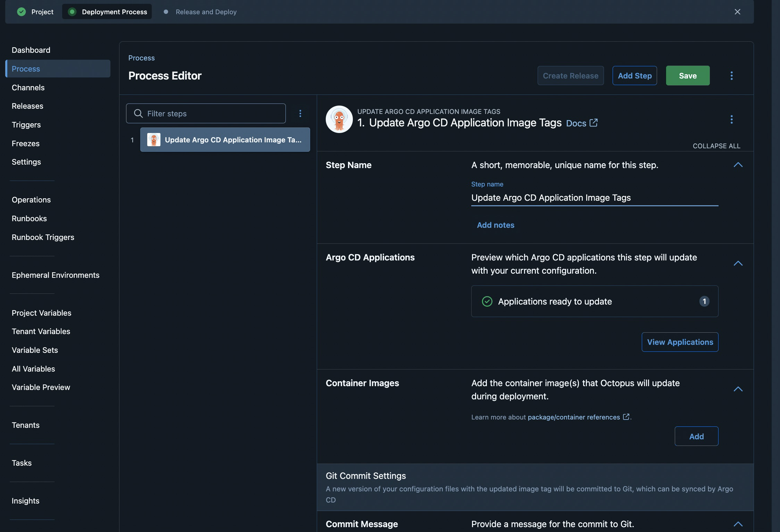The image size is (780, 532).
Task: Collapse the Commit Message section
Action: pyautogui.click(x=738, y=524)
